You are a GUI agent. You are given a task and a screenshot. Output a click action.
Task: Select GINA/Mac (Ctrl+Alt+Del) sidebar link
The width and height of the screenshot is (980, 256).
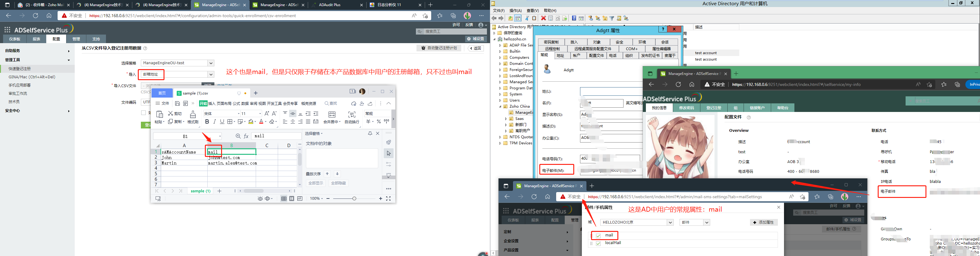(32, 77)
